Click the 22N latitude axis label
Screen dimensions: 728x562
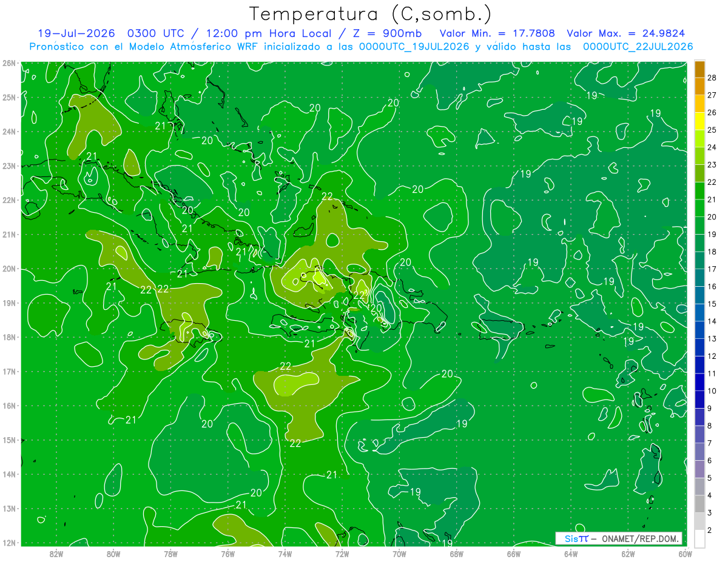9,200
